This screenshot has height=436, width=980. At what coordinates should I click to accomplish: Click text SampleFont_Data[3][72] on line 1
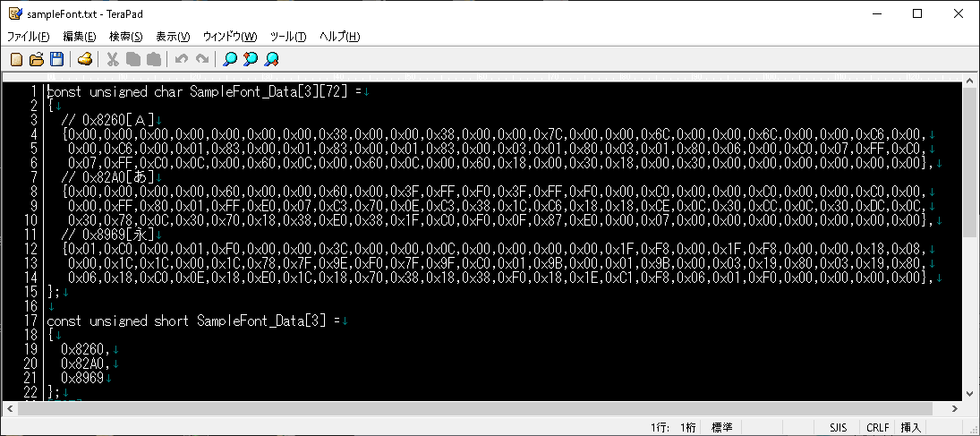[x=269, y=92]
